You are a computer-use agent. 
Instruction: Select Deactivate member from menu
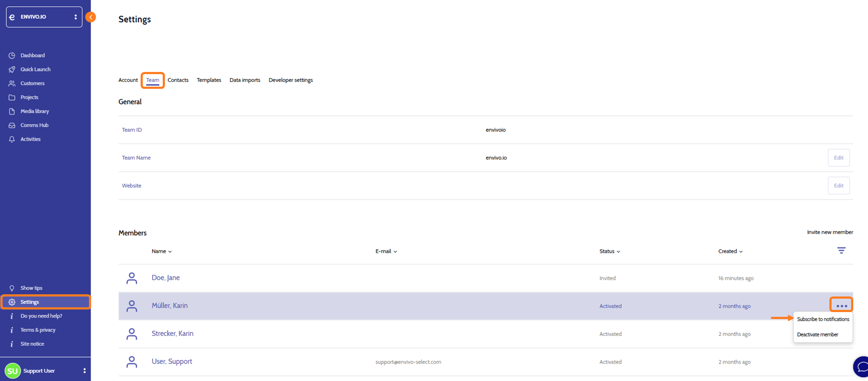pyautogui.click(x=817, y=335)
